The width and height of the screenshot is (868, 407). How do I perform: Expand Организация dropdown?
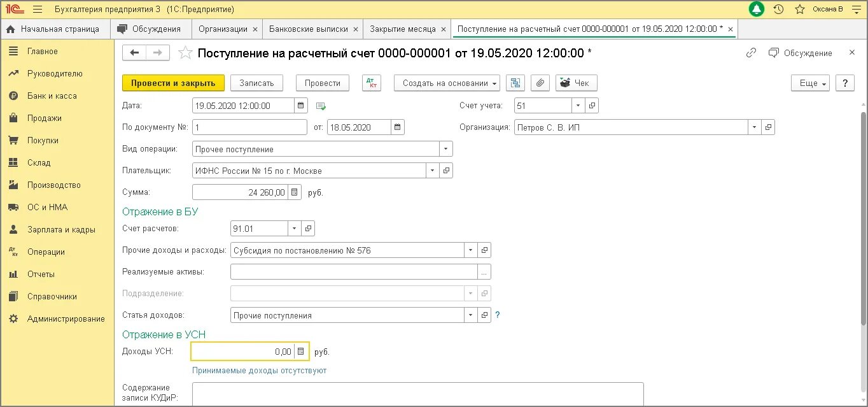(755, 127)
